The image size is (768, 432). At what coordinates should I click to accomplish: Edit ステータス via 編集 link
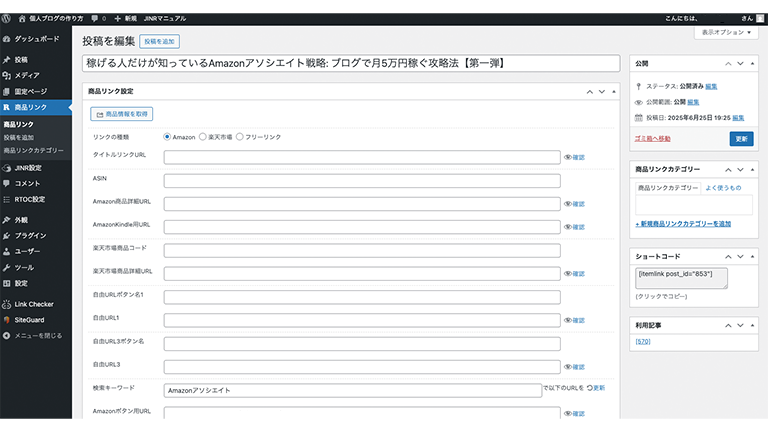click(x=711, y=87)
